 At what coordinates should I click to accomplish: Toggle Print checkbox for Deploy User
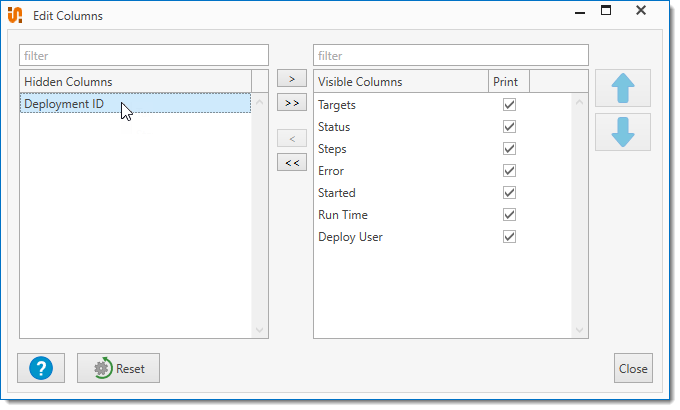509,237
